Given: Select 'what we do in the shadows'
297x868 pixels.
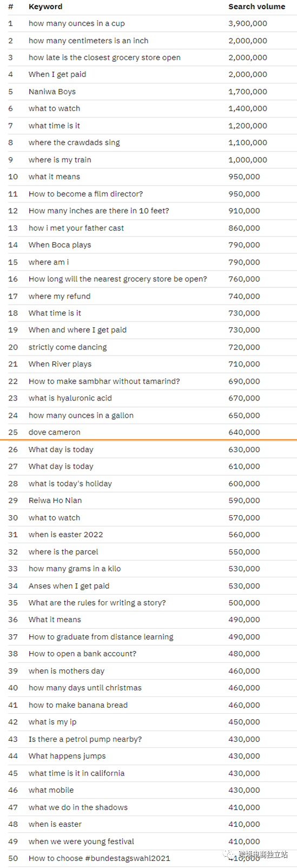Looking at the screenshot, I should [x=78, y=807].
